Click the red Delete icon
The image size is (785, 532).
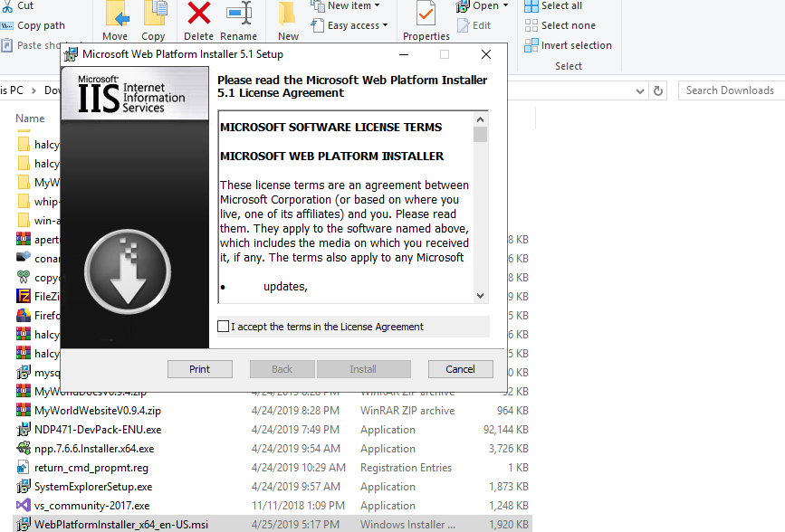(x=199, y=13)
